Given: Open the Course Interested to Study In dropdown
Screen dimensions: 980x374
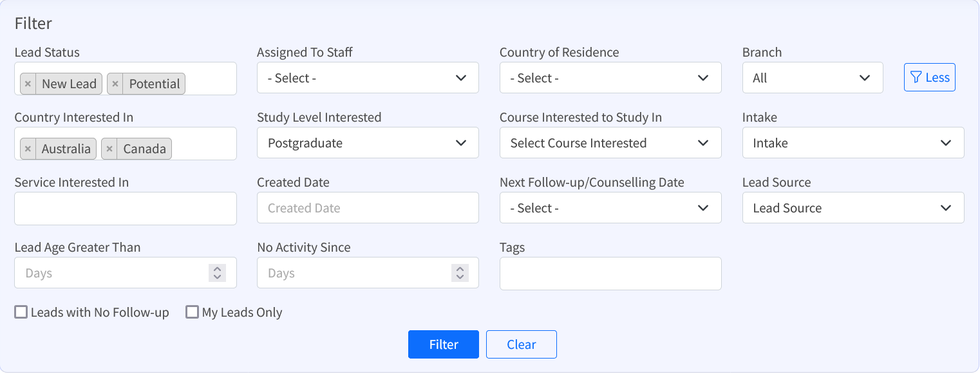Looking at the screenshot, I should click(610, 143).
